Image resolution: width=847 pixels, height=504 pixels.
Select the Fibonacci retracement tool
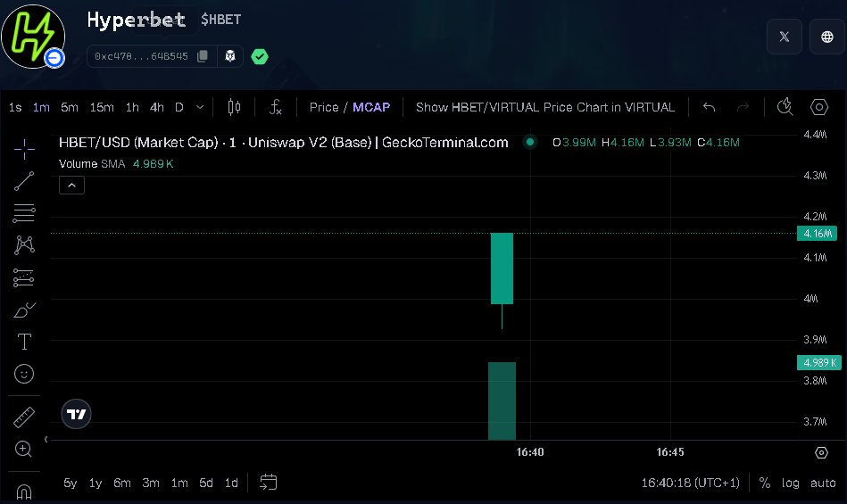click(24, 213)
